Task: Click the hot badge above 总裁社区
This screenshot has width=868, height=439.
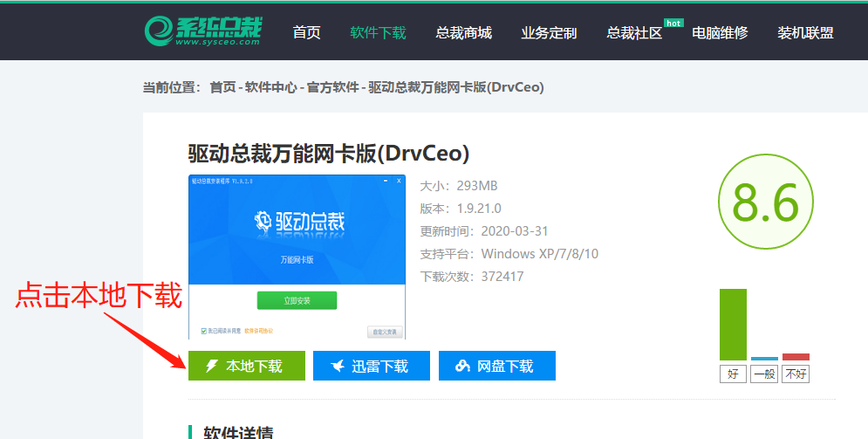Action: point(673,24)
